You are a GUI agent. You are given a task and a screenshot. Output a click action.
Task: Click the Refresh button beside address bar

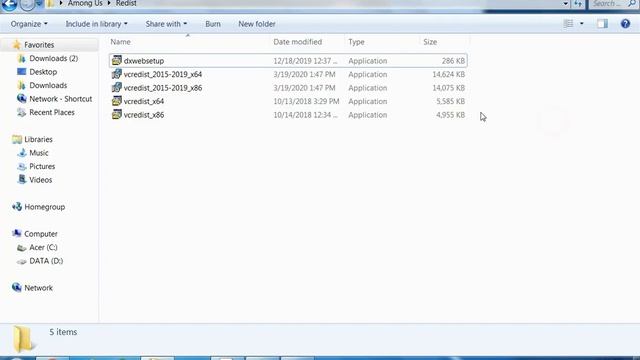coord(578,4)
